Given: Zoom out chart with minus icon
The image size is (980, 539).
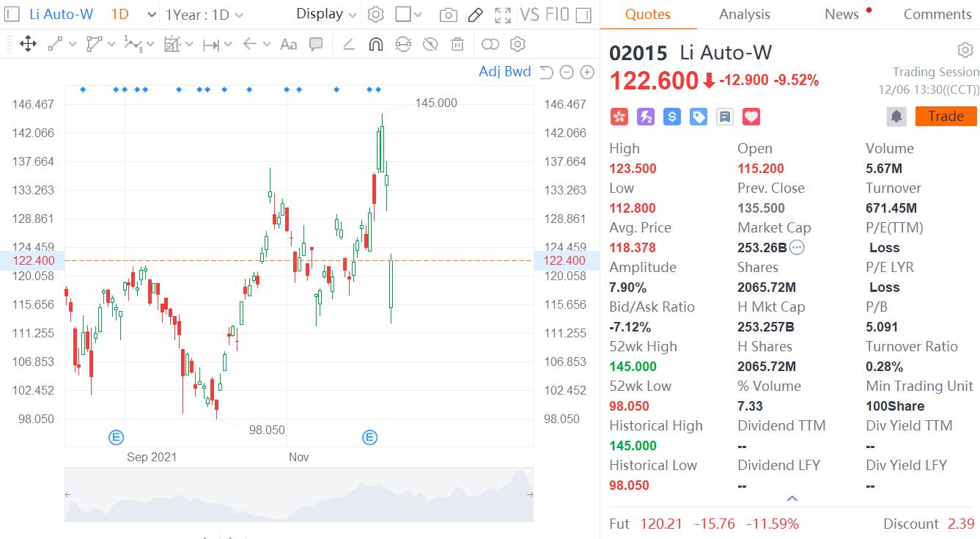Looking at the screenshot, I should coord(567,72).
